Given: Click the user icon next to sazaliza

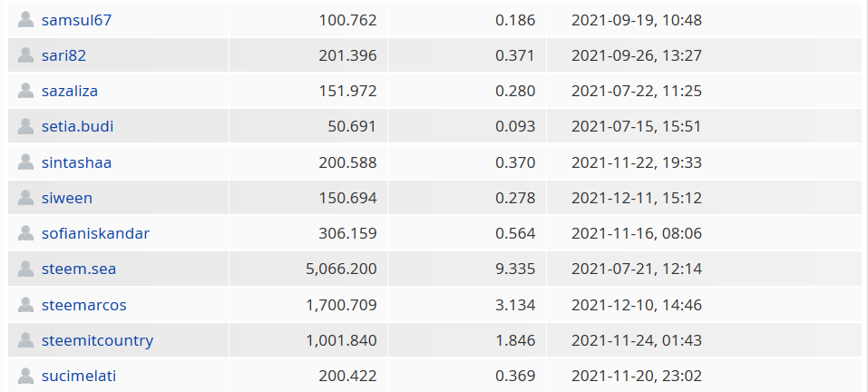Looking at the screenshot, I should point(25,91).
